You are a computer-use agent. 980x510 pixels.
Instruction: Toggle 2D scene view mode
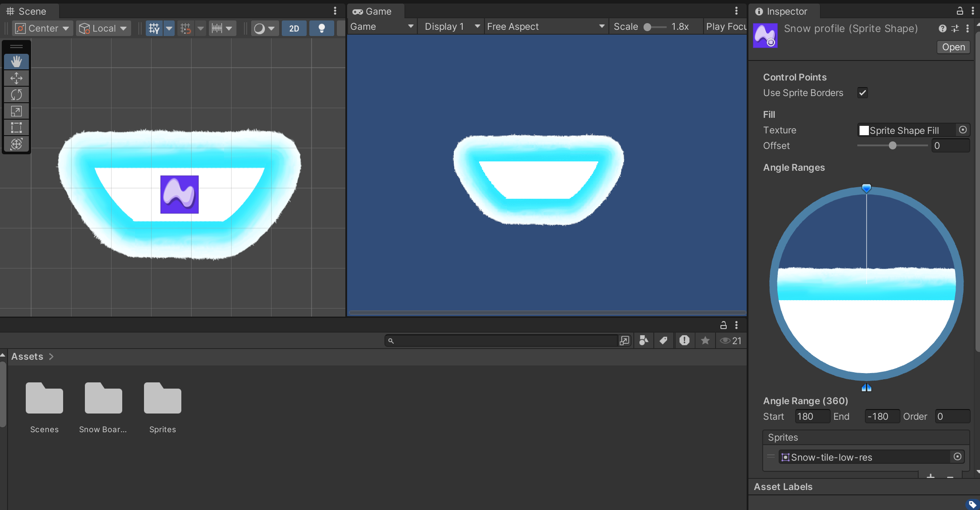click(294, 28)
